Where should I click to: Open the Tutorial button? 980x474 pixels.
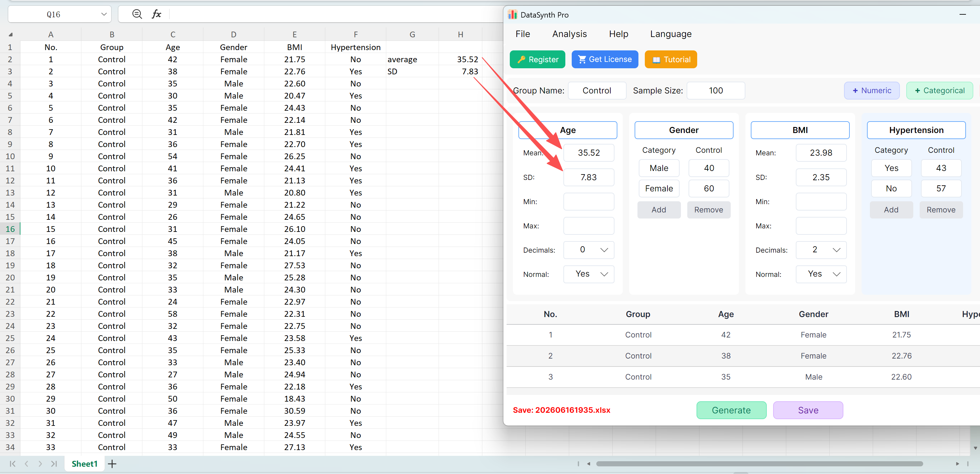tap(671, 59)
